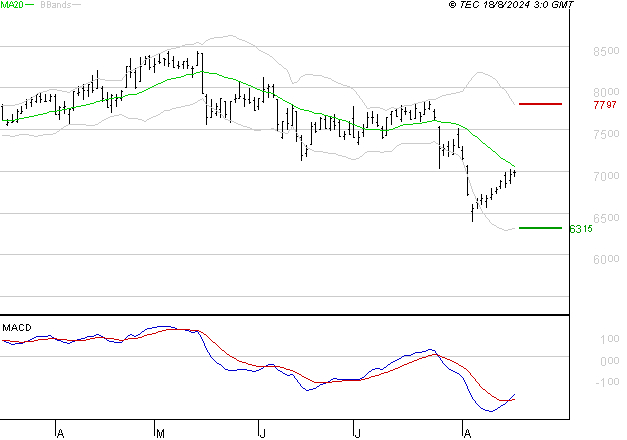627x440 pixels.
Task: Click the 8500 price axis label
Action: 606,52
